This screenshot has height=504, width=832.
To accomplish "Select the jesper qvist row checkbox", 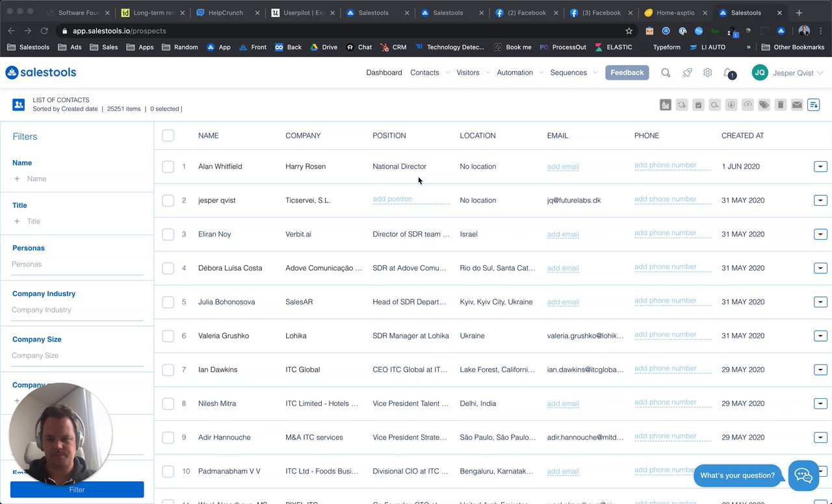I will [x=168, y=200].
